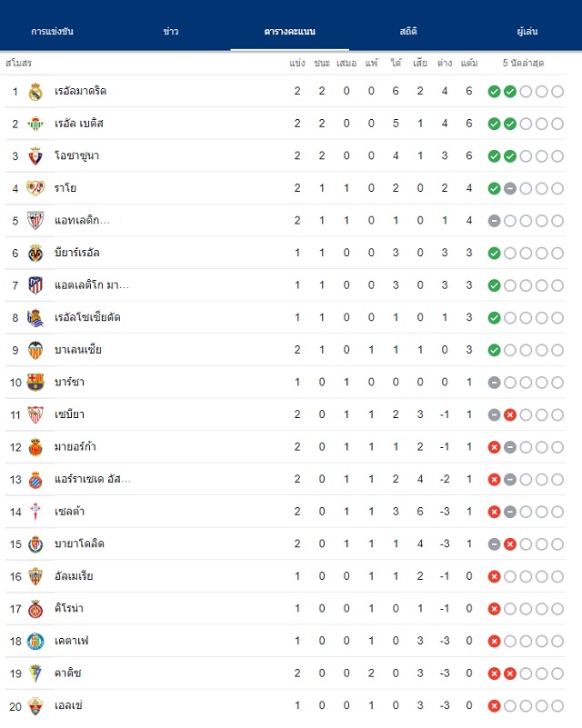Click team name บาร์ซา
Viewport: 582px width, 728px height.
[x=69, y=382]
